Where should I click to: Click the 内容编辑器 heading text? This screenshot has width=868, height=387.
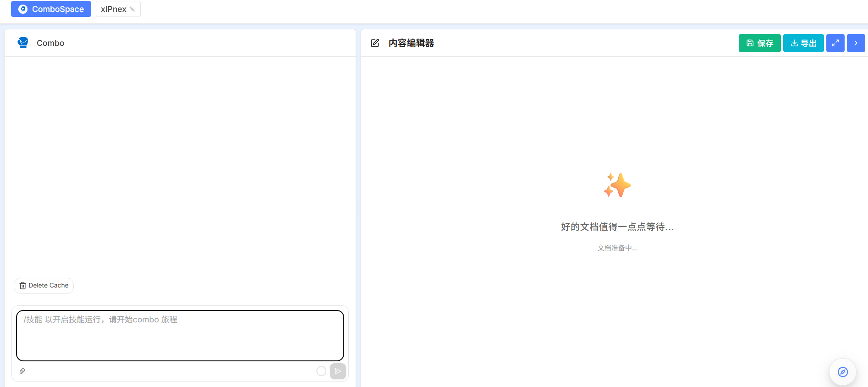411,43
